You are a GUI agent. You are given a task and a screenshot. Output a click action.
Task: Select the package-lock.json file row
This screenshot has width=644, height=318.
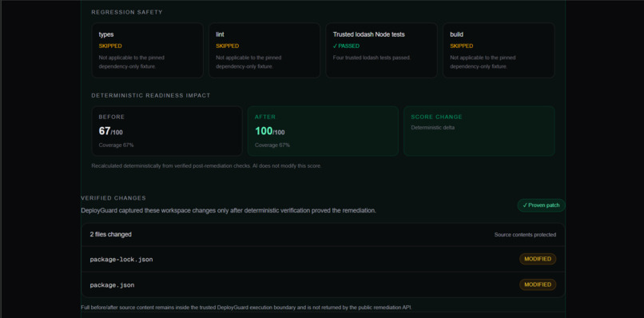tap(323, 259)
